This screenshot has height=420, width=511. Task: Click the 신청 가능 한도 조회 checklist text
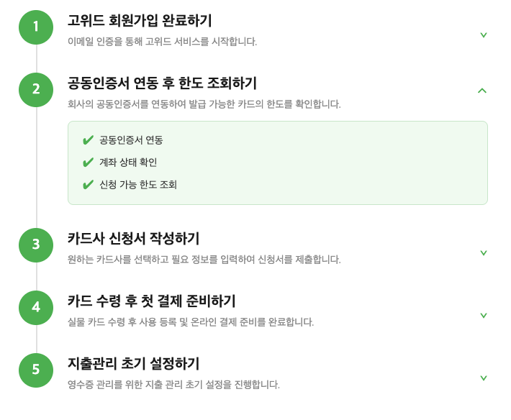138,185
